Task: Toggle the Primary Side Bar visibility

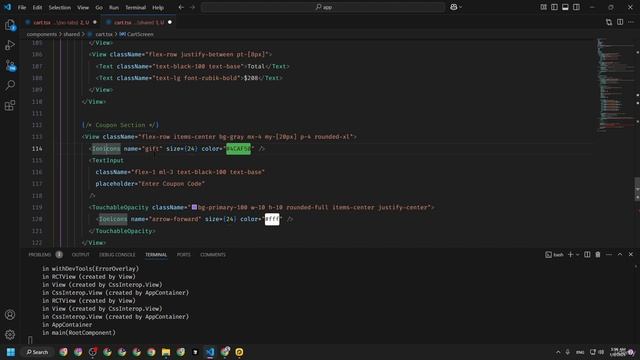Action: (x=554, y=7)
